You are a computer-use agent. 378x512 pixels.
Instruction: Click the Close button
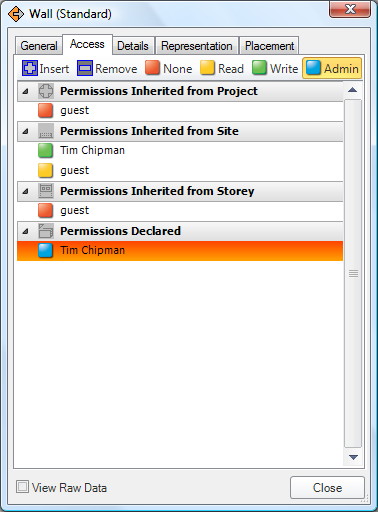pyautogui.click(x=327, y=488)
